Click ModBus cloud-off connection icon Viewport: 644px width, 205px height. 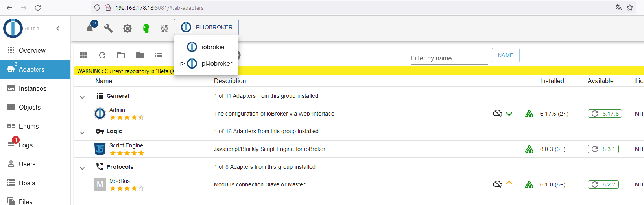click(498, 184)
